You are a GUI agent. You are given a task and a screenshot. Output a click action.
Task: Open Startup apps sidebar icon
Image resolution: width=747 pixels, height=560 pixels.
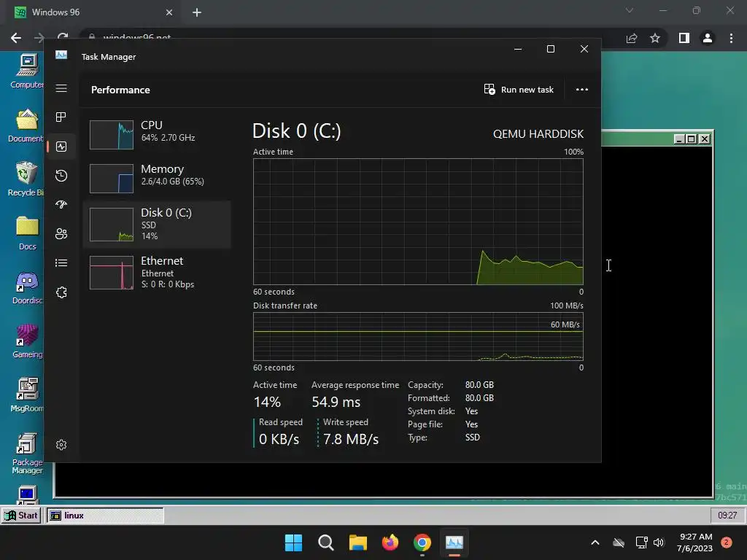click(x=61, y=205)
